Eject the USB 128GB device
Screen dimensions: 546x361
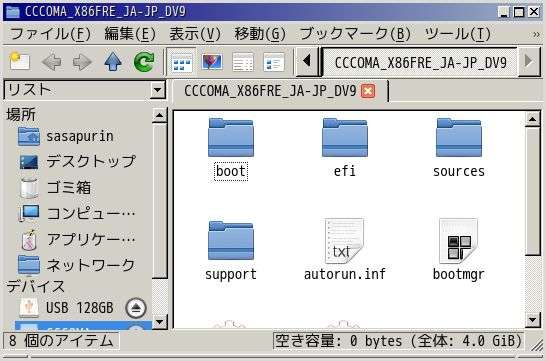[x=135, y=308]
